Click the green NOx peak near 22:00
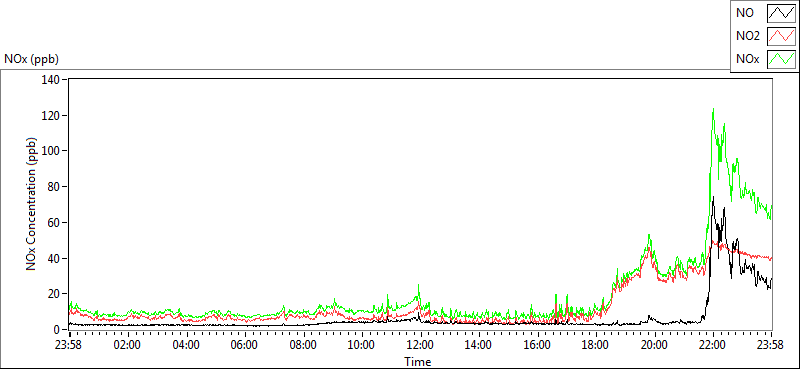 [713, 109]
